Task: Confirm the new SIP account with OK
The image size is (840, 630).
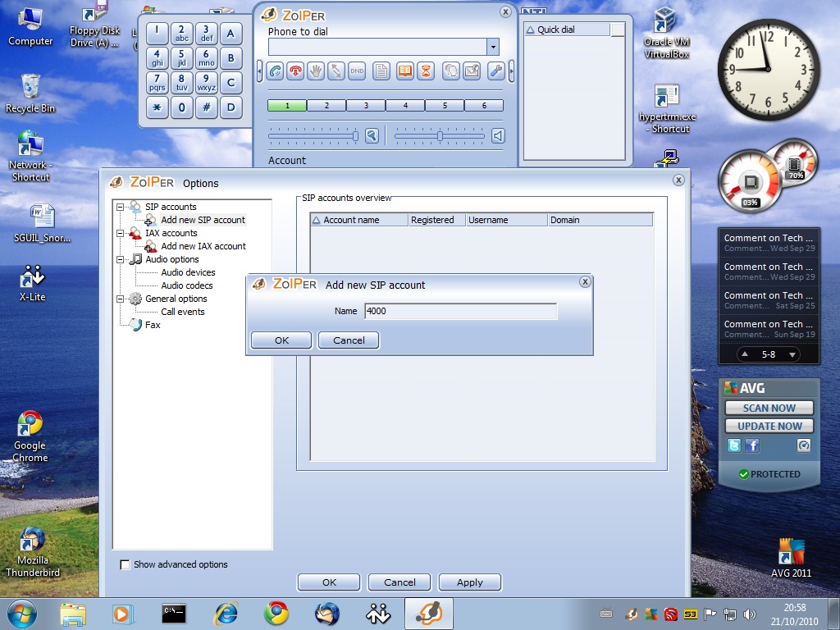Action: (281, 340)
